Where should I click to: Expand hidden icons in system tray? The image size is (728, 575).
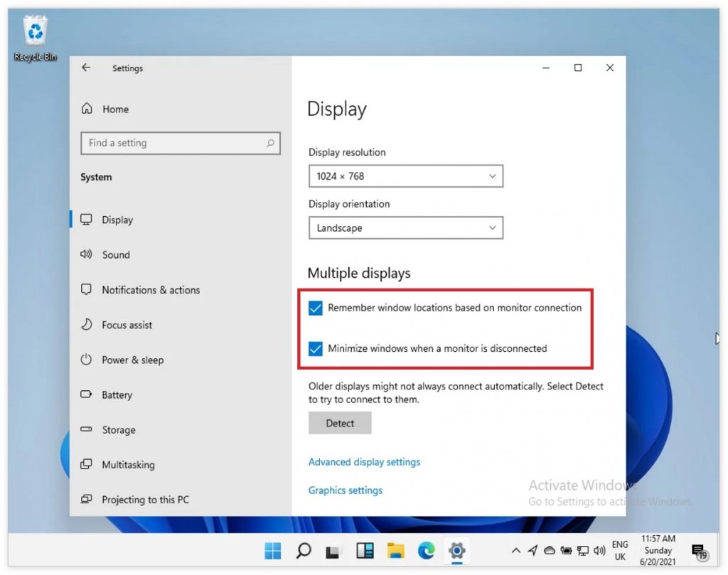click(515, 550)
